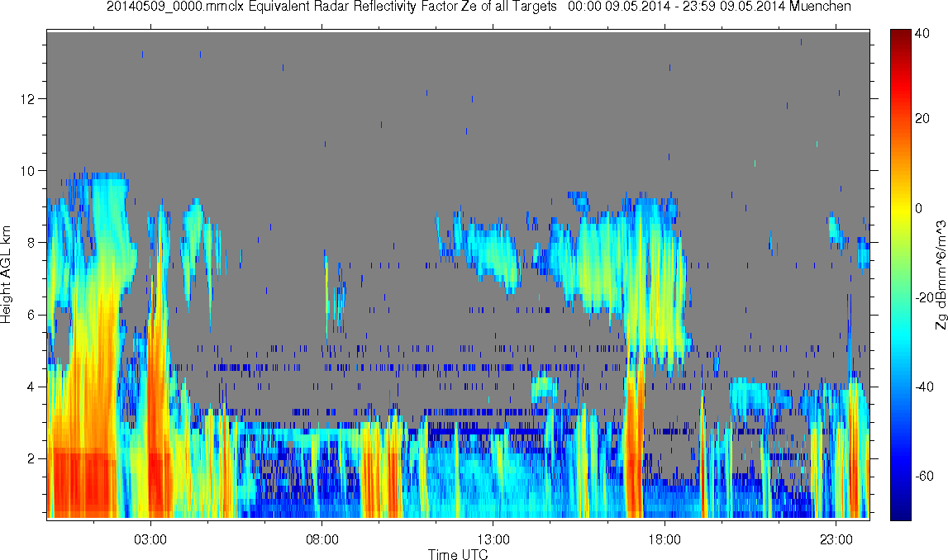
Task: Click the colorbar unit label 'Zg dBmm^6/m^3'
Action: point(941,275)
